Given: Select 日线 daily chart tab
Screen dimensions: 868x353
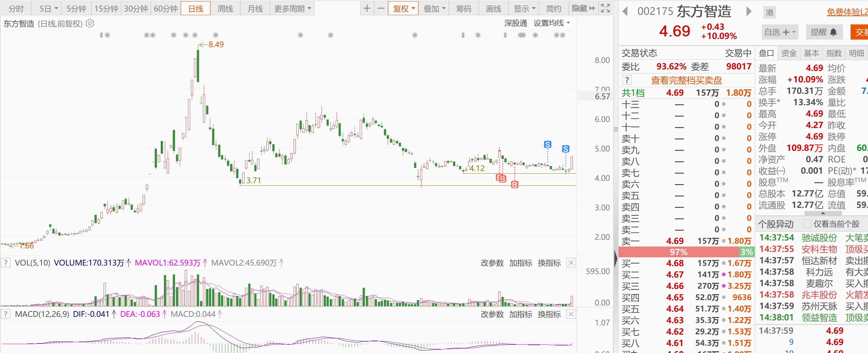Looking at the screenshot, I should pyautogui.click(x=195, y=9).
